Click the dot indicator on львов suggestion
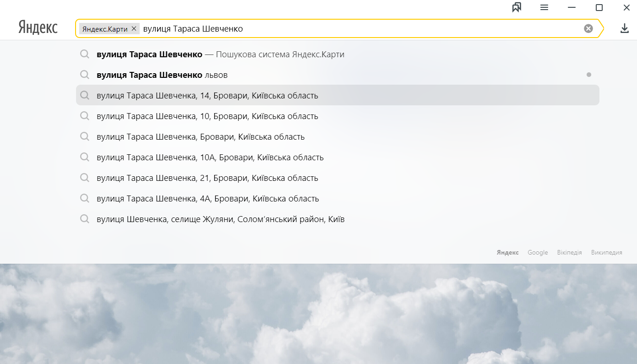Screen dimensions: 637x364 pyautogui.click(x=589, y=75)
